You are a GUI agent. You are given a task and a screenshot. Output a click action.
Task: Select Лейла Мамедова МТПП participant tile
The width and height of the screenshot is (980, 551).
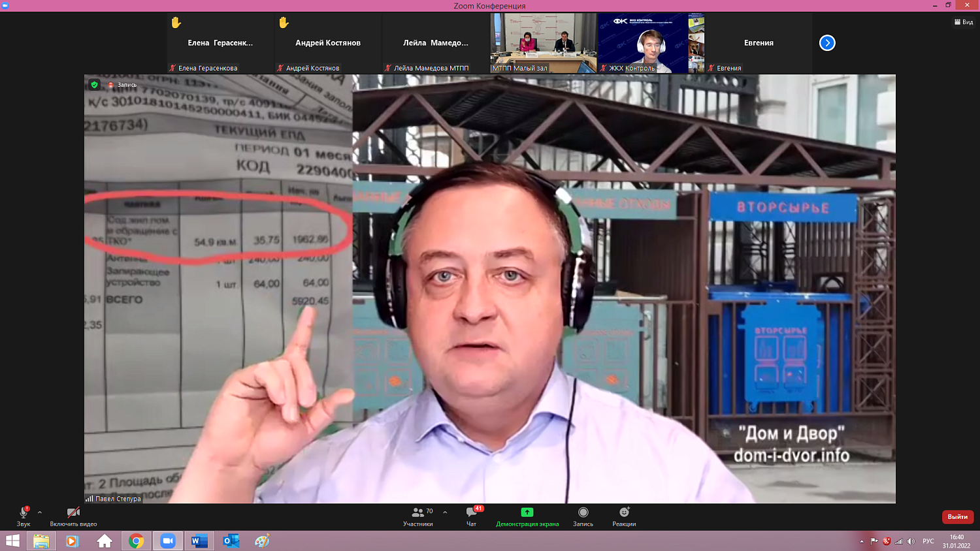[436, 43]
